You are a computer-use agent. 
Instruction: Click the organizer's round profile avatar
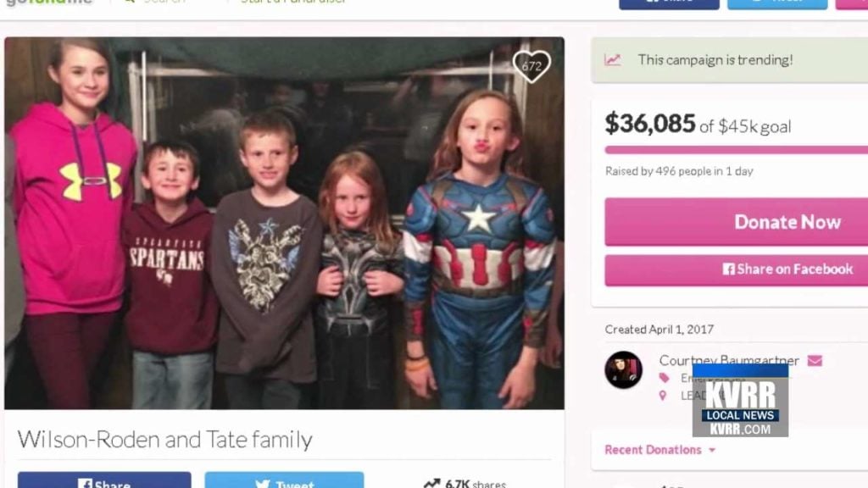pyautogui.click(x=623, y=369)
